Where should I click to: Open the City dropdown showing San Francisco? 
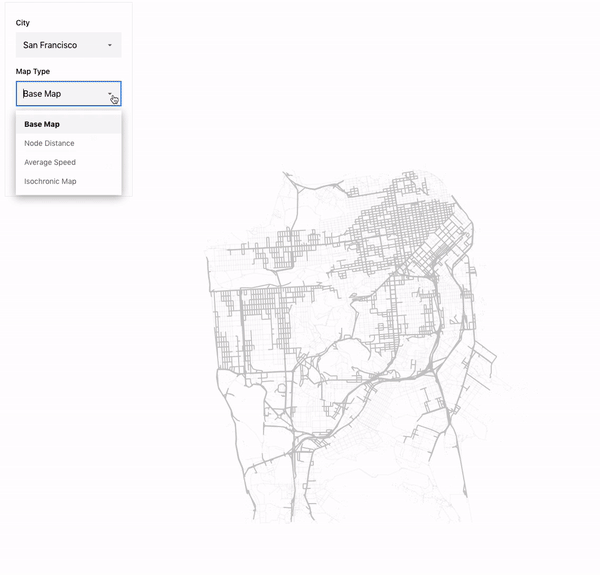(x=68, y=45)
